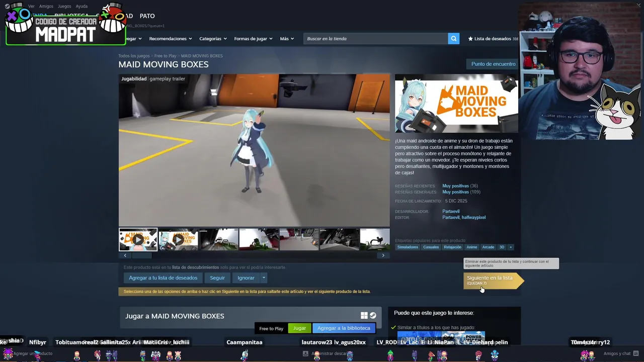
Task: Open the Categorías dropdown
Action: pyautogui.click(x=213, y=39)
